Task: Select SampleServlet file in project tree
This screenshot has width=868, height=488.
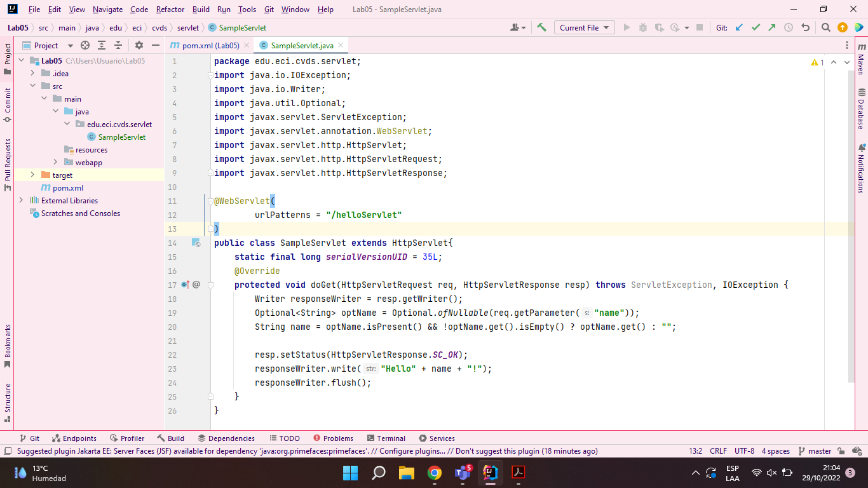Action: (117, 137)
